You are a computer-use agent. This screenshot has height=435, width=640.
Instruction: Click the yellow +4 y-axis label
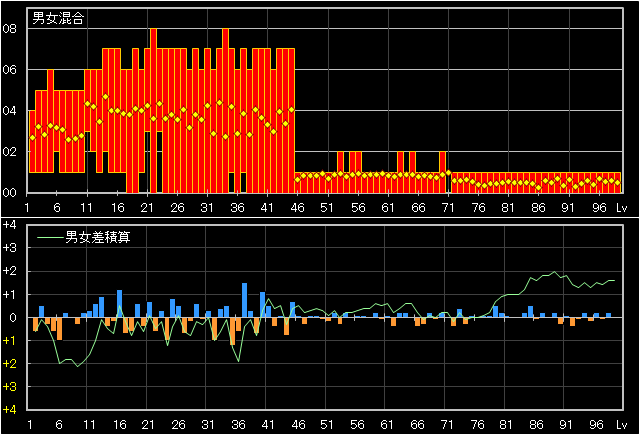[x=9, y=410]
